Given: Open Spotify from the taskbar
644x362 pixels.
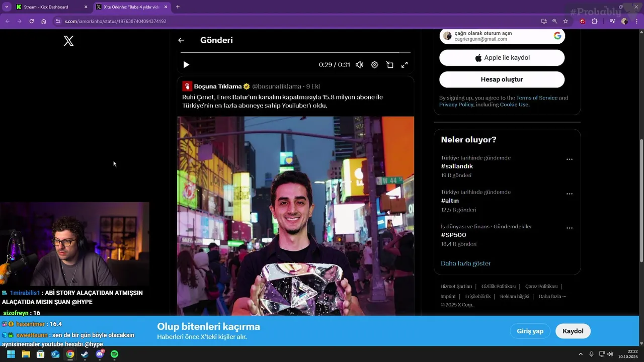Looking at the screenshot, I should [114, 354].
